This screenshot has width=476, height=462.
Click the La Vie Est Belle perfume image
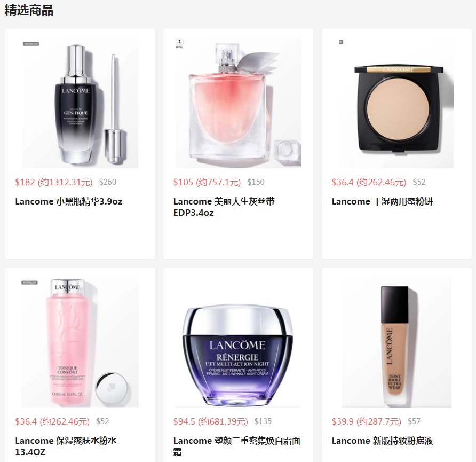pyautogui.click(x=238, y=103)
